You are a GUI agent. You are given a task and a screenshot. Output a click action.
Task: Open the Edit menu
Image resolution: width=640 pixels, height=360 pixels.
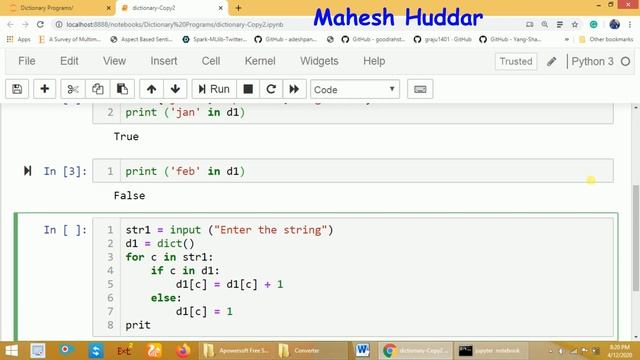pos(69,61)
